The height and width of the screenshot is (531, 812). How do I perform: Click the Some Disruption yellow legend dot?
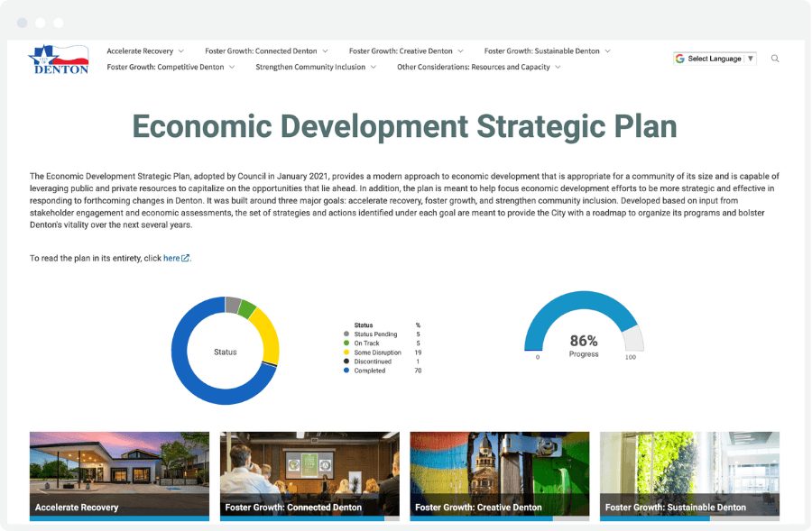346,352
